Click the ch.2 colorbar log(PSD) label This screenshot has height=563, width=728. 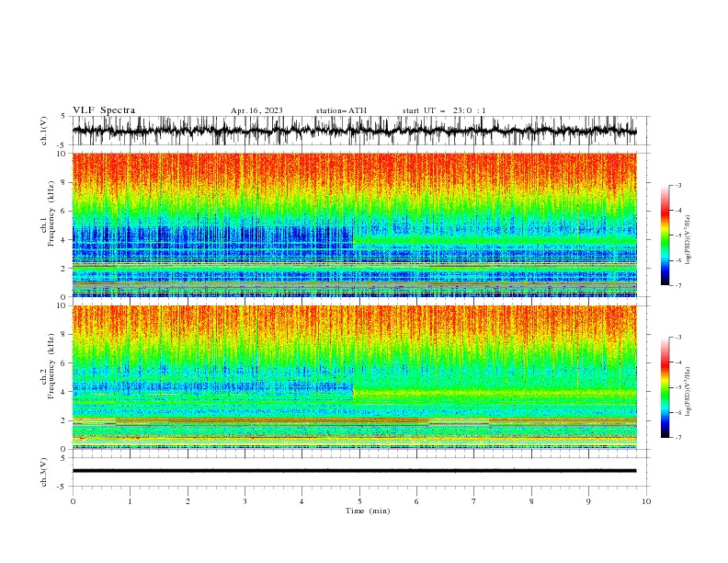tap(688, 392)
